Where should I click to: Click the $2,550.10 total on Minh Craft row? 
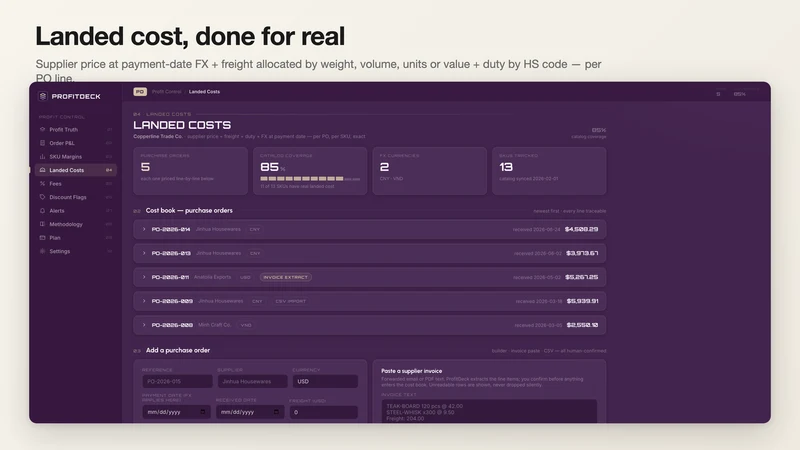[x=582, y=325]
